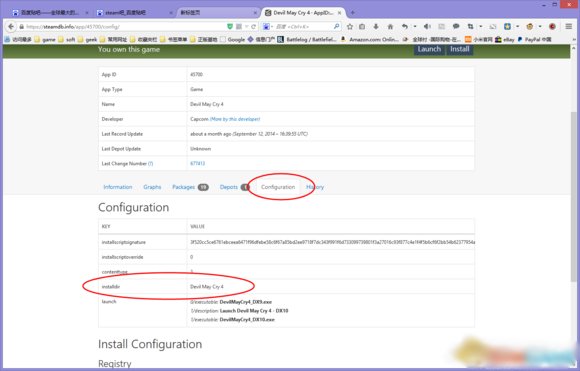Open the chat bubble toolbar icon
580x371 pixels.
456,27
